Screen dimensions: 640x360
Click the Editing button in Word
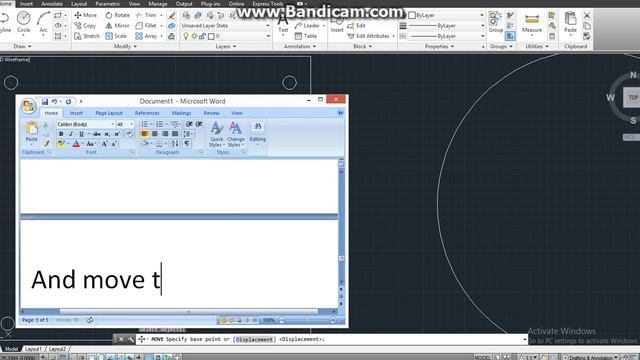tap(258, 133)
